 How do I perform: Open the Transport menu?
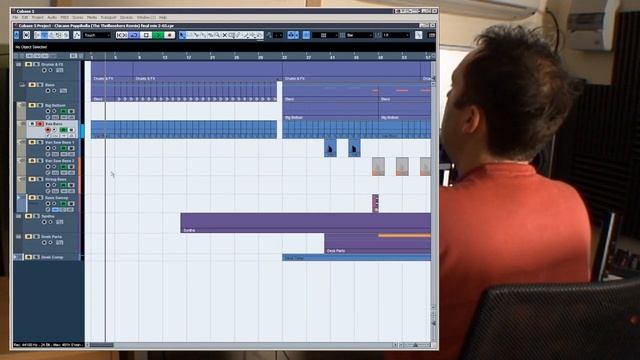(x=109, y=18)
